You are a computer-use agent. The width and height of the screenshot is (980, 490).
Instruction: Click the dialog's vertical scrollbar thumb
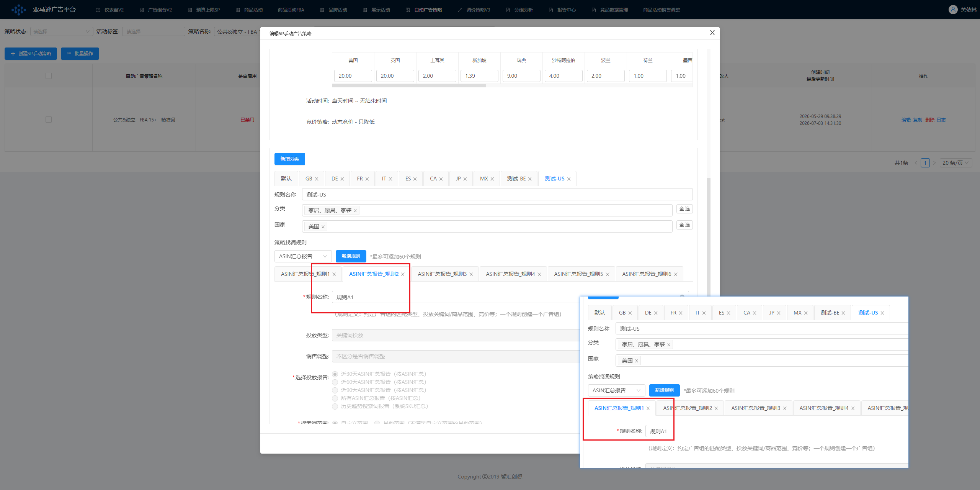pos(709,238)
